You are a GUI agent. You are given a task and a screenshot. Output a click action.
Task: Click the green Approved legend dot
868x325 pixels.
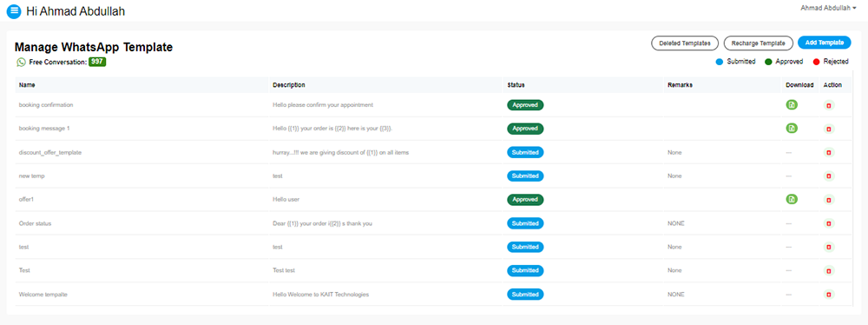[x=768, y=62]
